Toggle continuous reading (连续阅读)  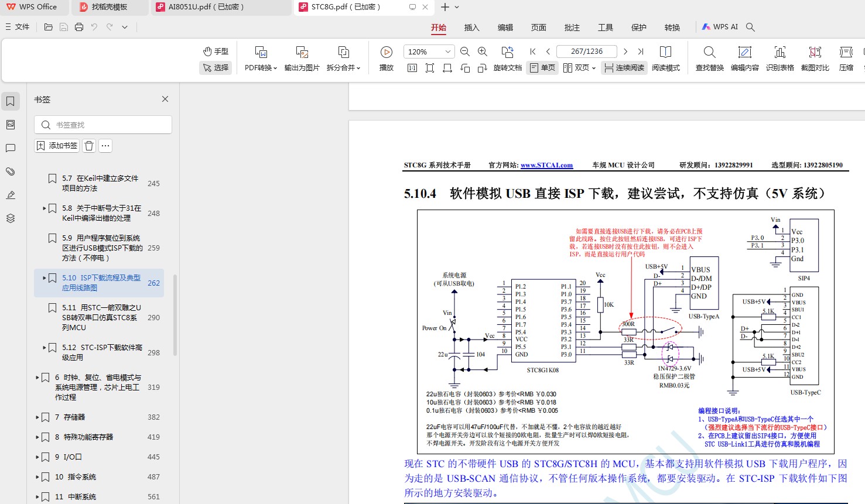click(x=624, y=68)
